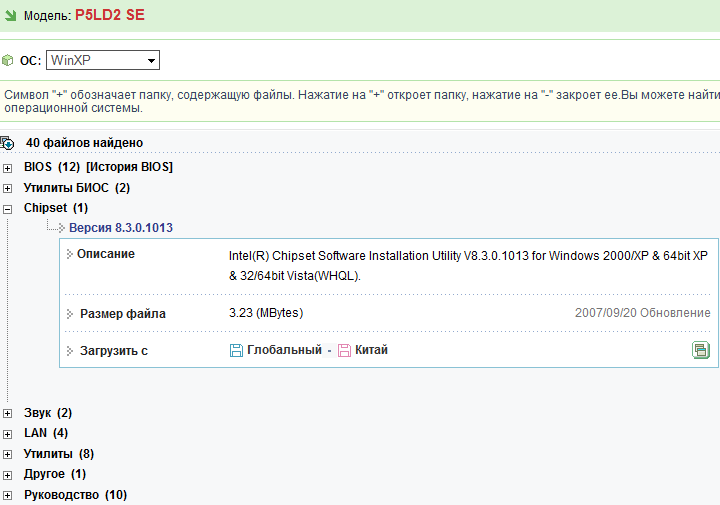Select the Другое (1) category label
The width and height of the screenshot is (720, 505).
(x=44, y=474)
